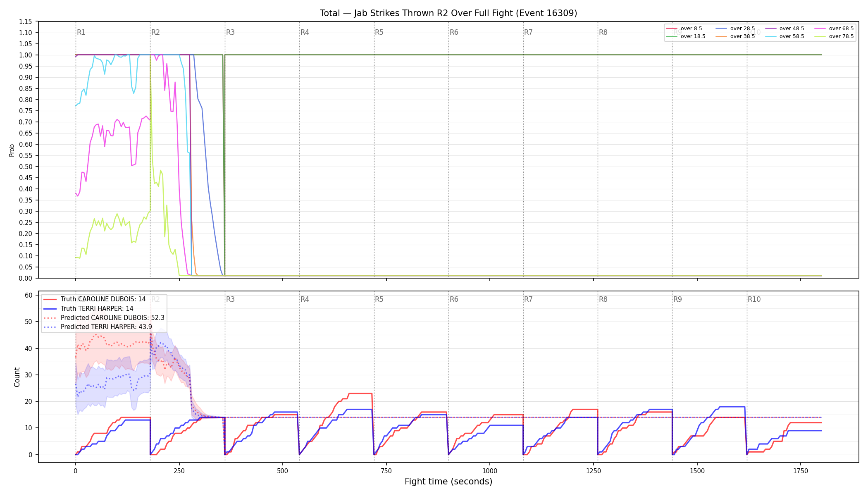Click the x-axis tick label 1750
The width and height of the screenshot is (868, 496).
click(801, 471)
